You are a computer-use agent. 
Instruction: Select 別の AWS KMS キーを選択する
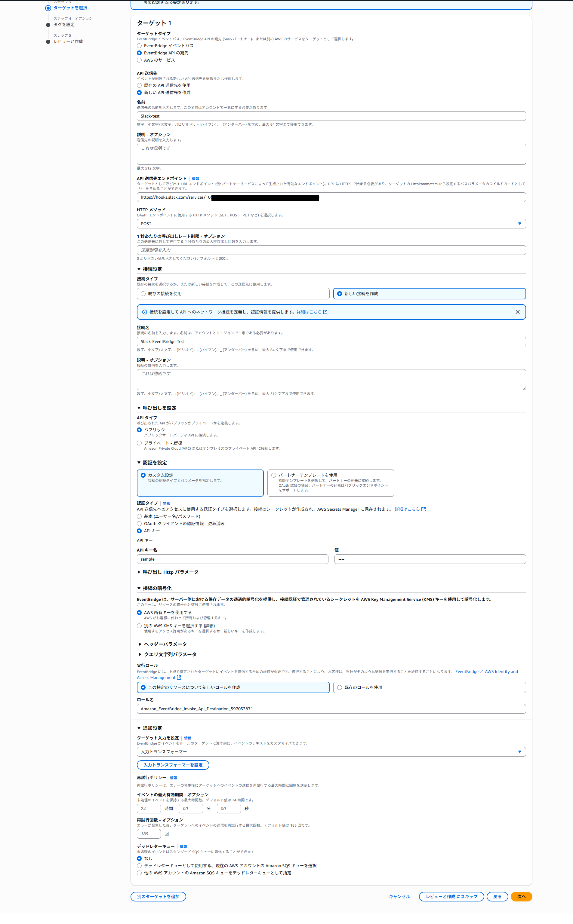pos(139,626)
